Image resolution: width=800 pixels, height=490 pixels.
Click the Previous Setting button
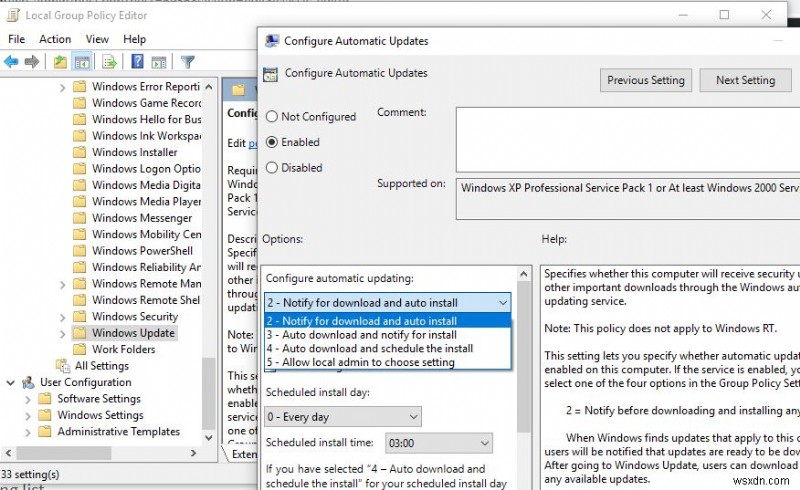(x=646, y=80)
